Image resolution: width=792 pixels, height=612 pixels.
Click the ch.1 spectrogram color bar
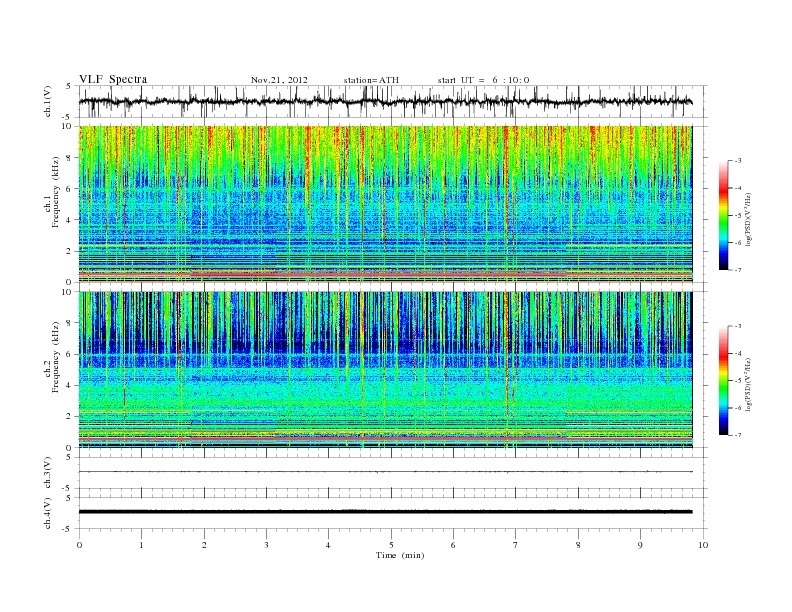(x=723, y=216)
